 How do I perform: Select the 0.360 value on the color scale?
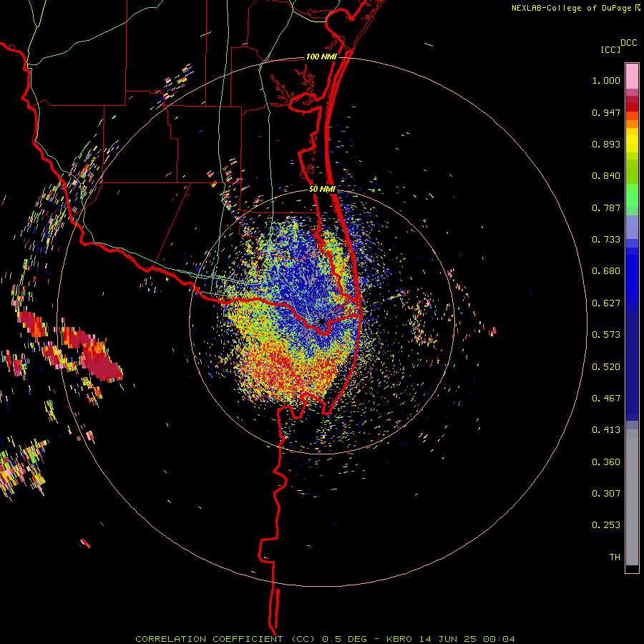[x=606, y=462]
